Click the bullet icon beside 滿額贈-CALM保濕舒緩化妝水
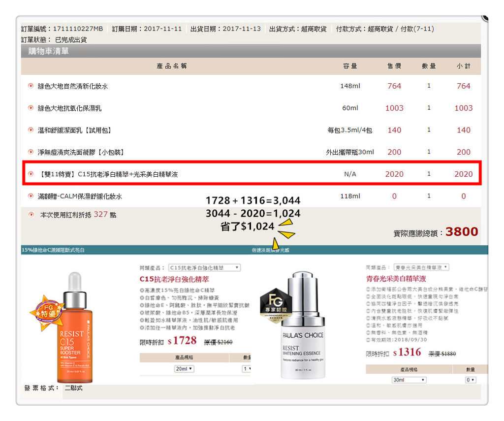This screenshot has width=504, height=421. coord(31,196)
